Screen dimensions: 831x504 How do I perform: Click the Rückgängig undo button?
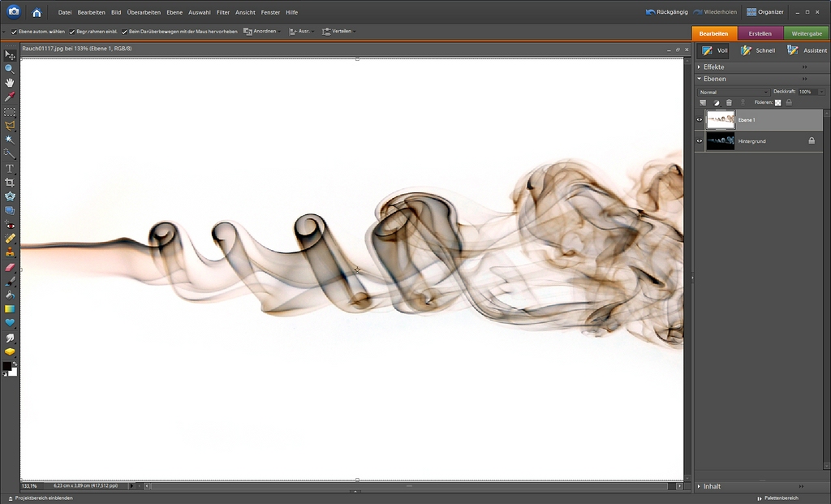point(667,11)
